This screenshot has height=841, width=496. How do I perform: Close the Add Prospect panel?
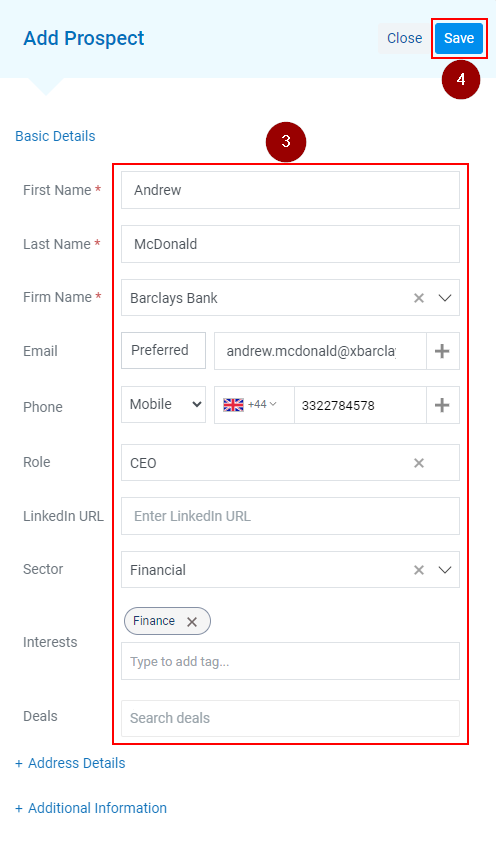[404, 38]
